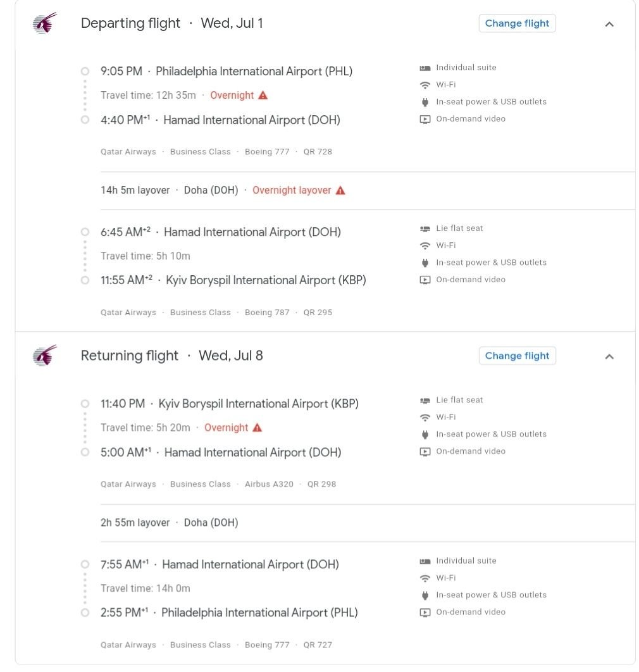Click the 14h 5m layover Doha row

coord(169,190)
